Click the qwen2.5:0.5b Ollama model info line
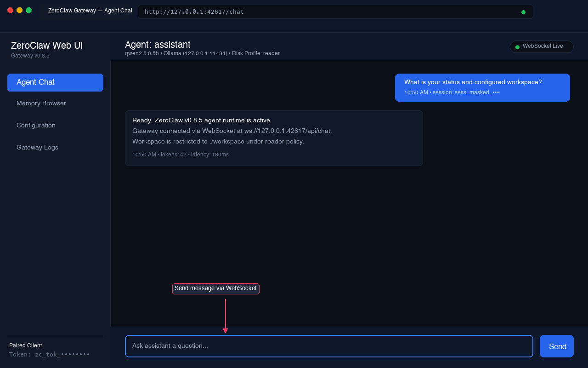 point(202,53)
